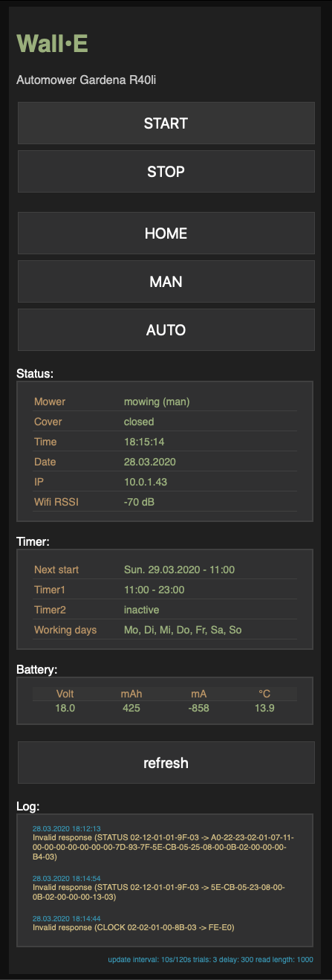Select the battery voltage value 18.0
The width and height of the screenshot is (332, 980).
(65, 708)
